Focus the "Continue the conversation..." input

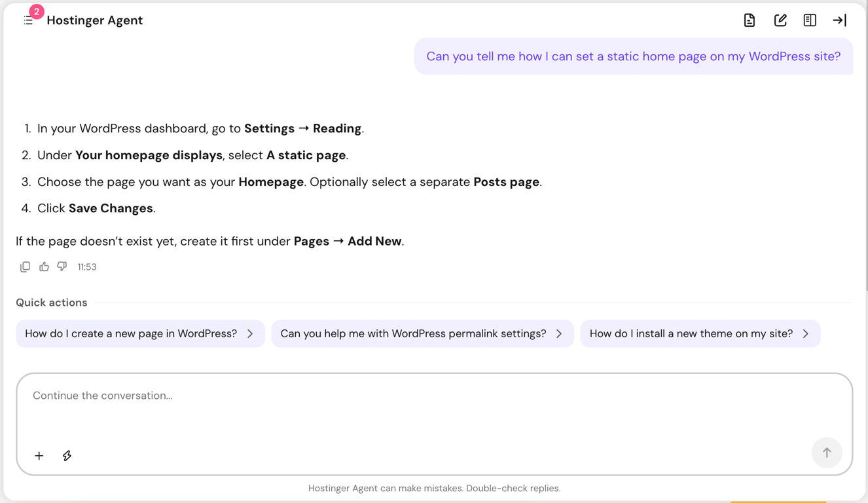click(434, 424)
